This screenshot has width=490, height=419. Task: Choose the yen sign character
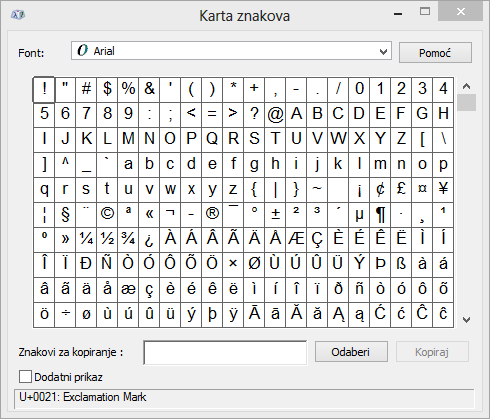(443, 190)
